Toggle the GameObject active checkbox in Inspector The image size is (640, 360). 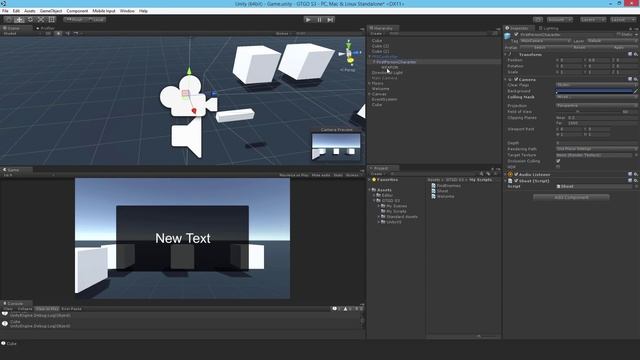516,35
